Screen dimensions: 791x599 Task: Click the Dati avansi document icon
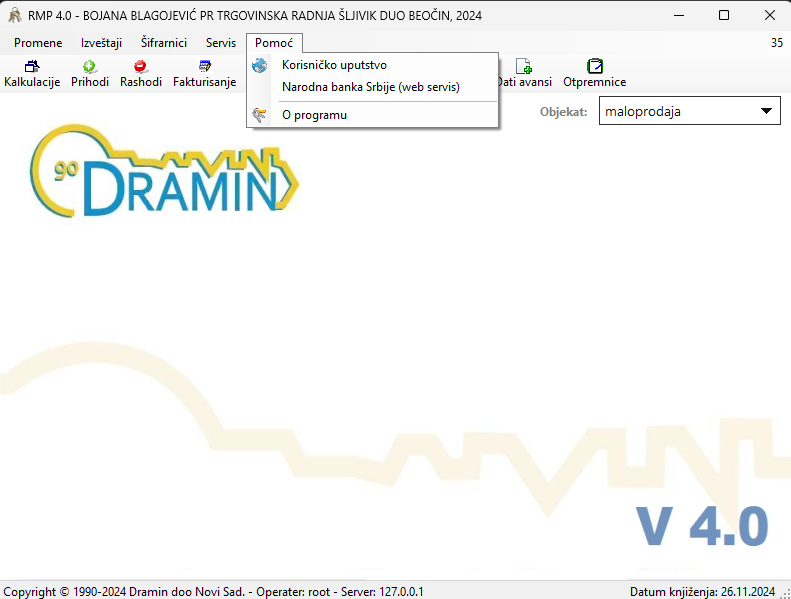(x=524, y=66)
